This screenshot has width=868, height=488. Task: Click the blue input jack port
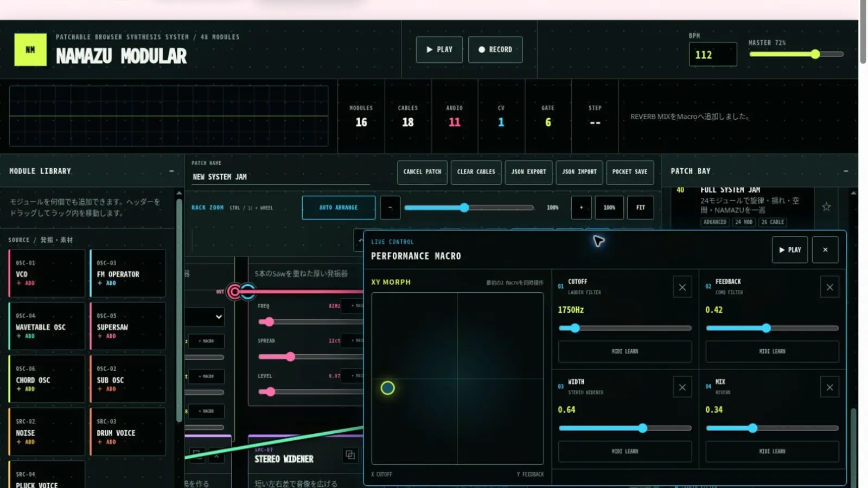point(248,292)
